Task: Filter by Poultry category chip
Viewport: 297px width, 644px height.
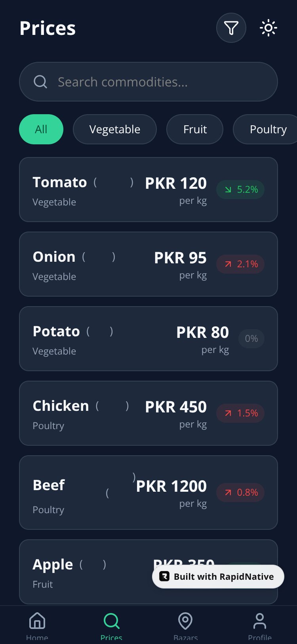Action: [265, 129]
